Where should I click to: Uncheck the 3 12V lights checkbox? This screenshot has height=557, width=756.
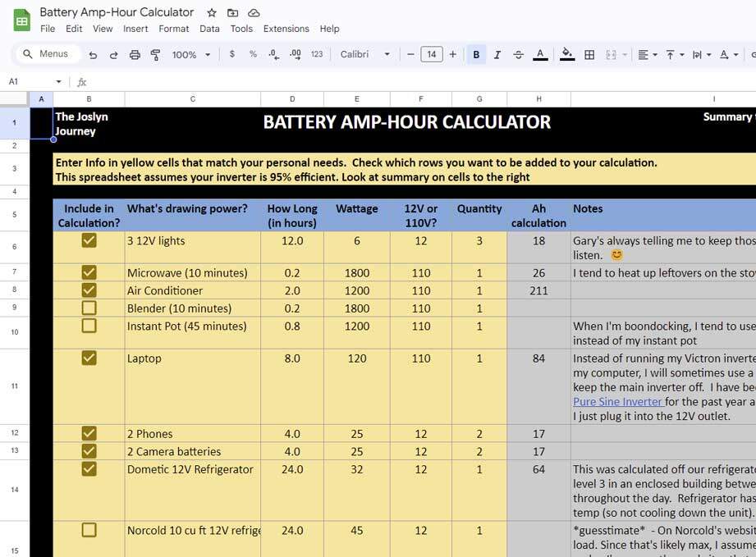[89, 240]
